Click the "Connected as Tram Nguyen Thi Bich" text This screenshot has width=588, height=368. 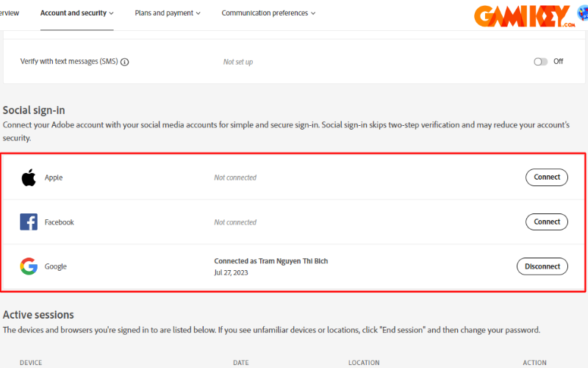coord(271,261)
